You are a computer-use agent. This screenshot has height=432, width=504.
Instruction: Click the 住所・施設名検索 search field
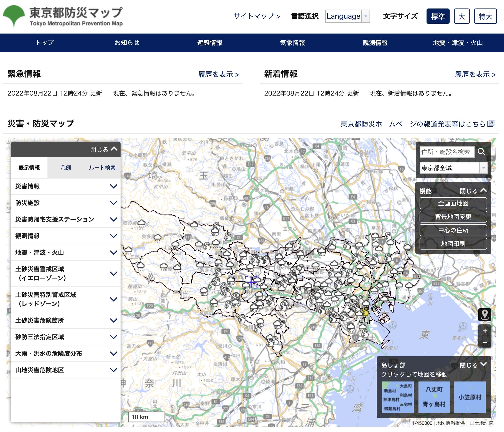(447, 152)
